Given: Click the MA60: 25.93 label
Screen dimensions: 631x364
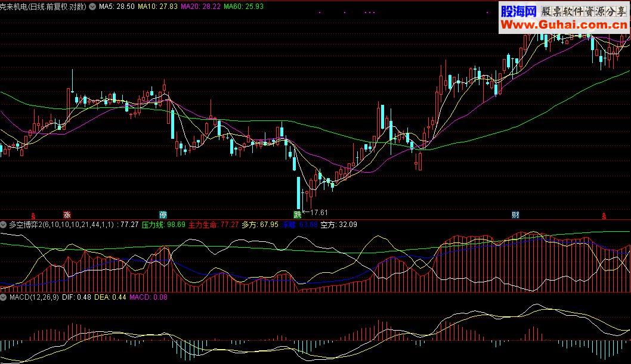Looking at the screenshot, I should [243, 7].
